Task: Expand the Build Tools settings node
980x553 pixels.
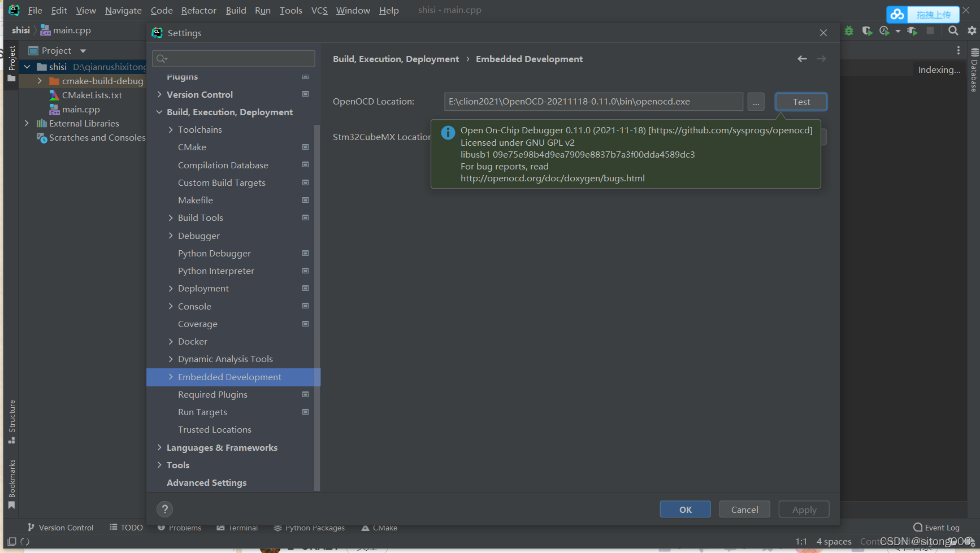Action: [x=171, y=217]
